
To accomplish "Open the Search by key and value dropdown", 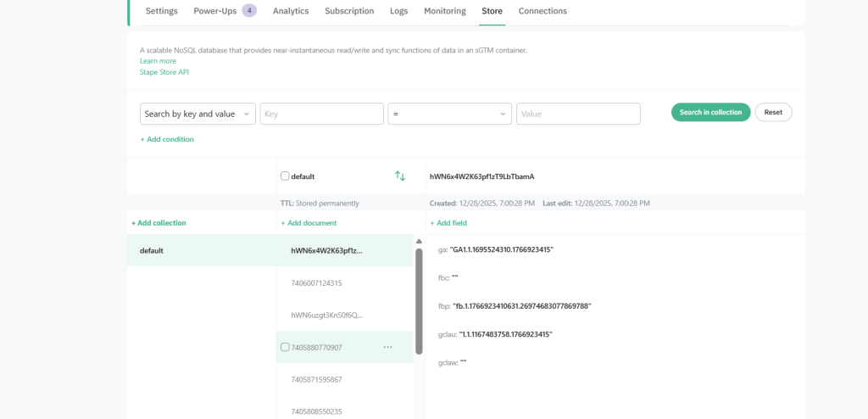I will pos(198,114).
